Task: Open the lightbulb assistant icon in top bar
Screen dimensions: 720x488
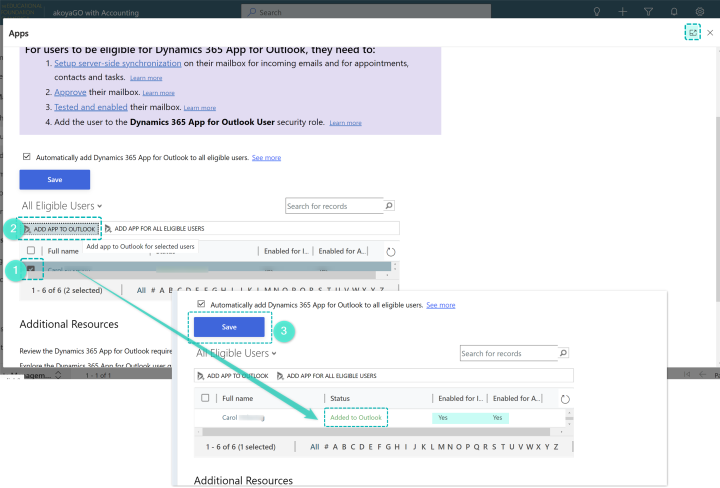Action: tap(596, 11)
